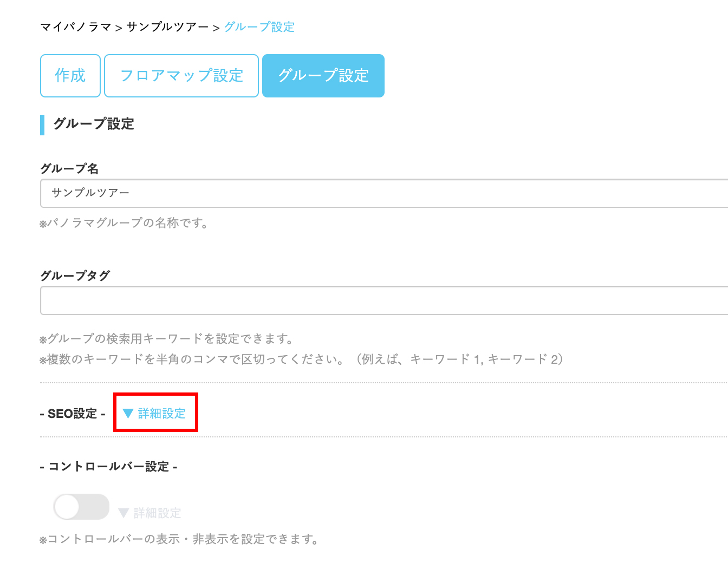Select the highlighted グループ設定 tab button

click(323, 76)
